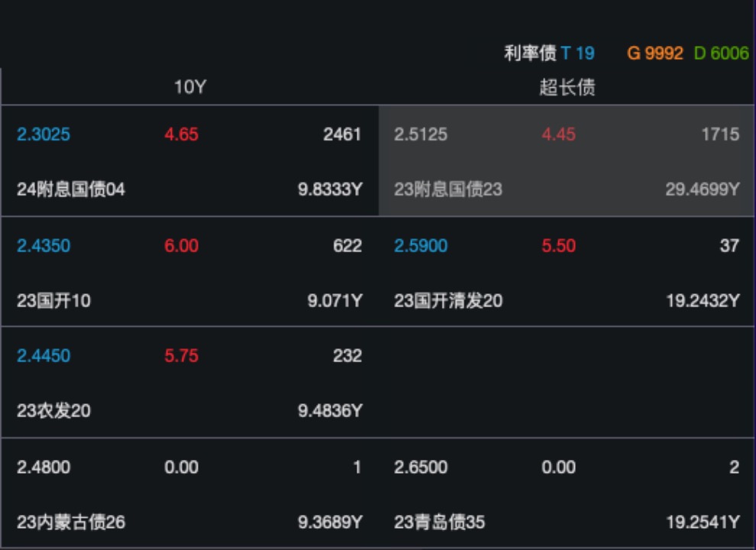The image size is (756, 550).
Task: Click the 2.5900 yield quote
Action: pos(421,246)
